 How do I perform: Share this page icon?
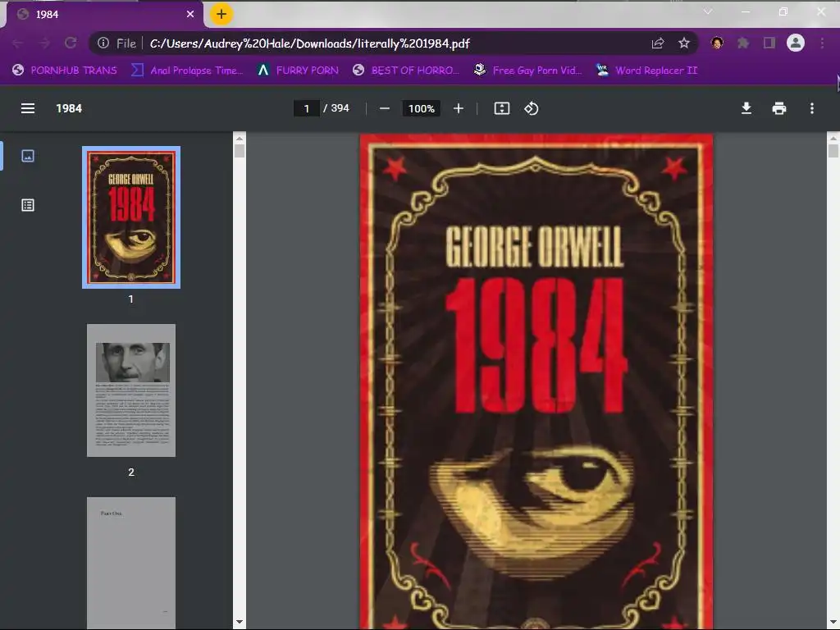658,43
